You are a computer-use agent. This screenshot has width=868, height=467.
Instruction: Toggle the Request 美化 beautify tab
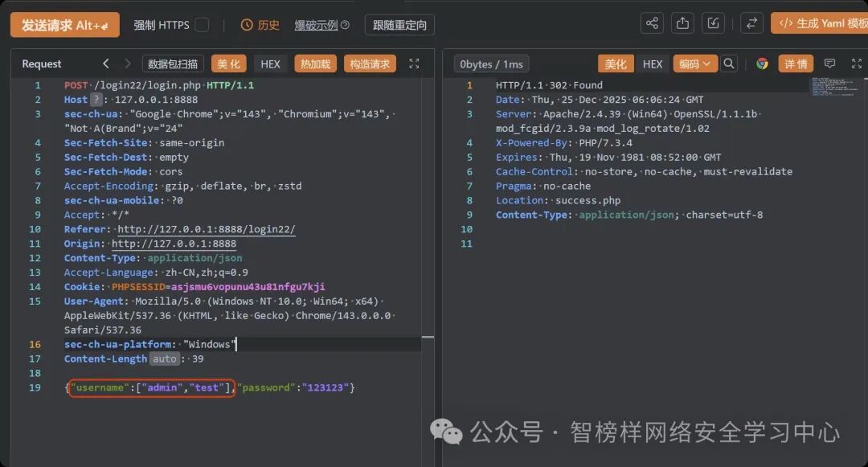point(228,64)
